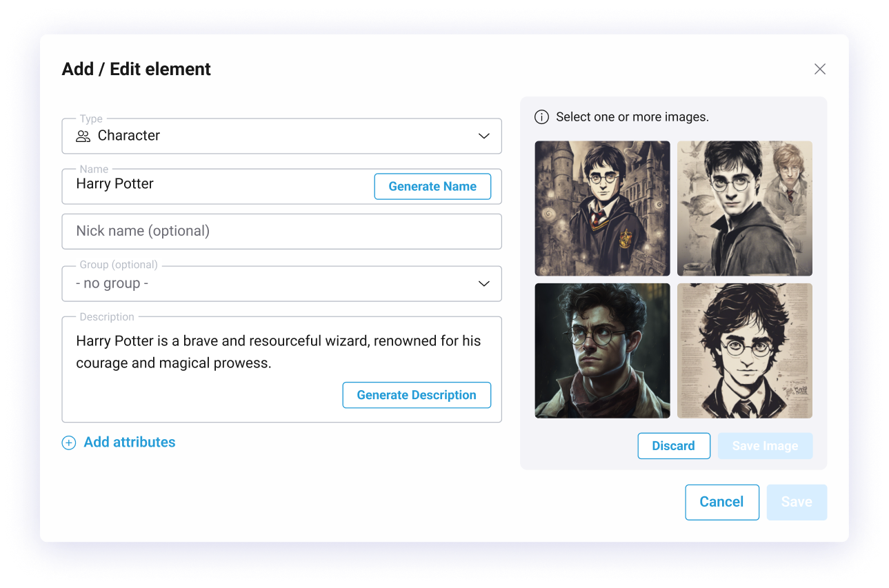Image resolution: width=889 pixels, height=588 pixels.
Task: Close the Add / Edit element dialog
Action: (x=819, y=69)
